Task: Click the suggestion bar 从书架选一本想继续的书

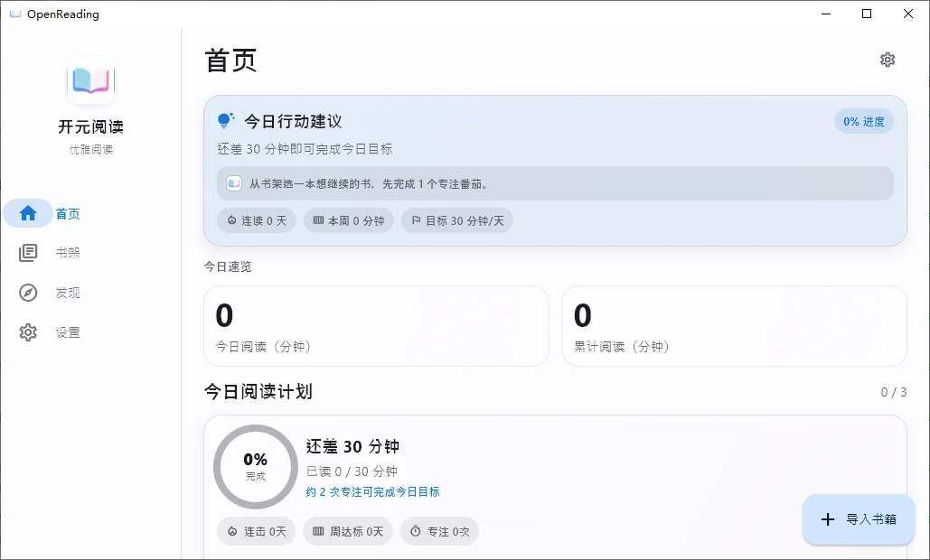Action: pyautogui.click(x=555, y=183)
